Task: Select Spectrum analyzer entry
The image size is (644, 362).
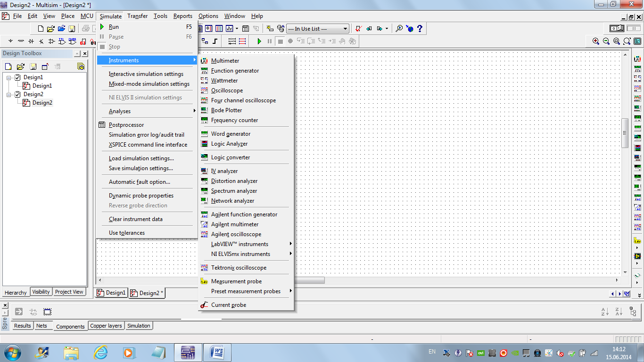Action: (246, 191)
